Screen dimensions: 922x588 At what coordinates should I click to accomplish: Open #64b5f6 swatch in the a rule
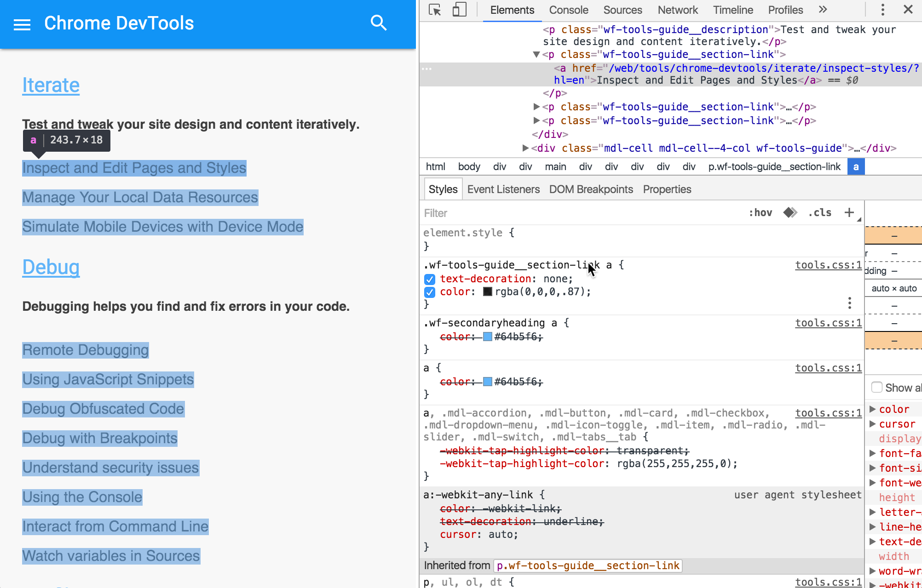[x=488, y=382]
